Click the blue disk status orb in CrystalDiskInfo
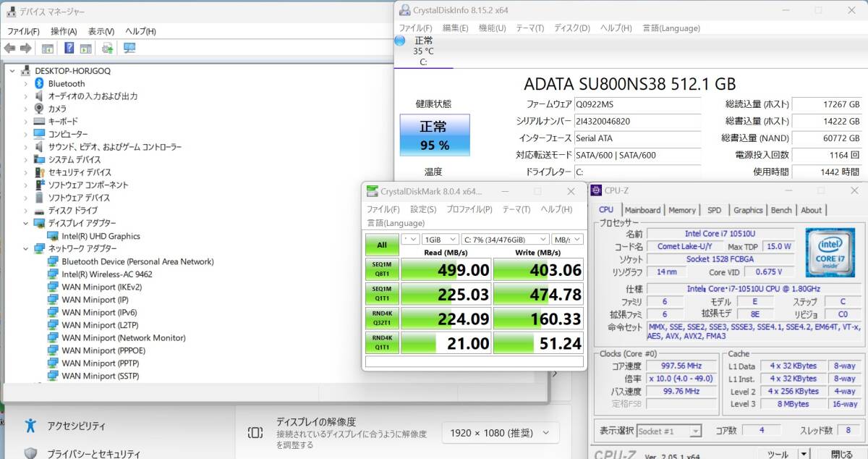 pyautogui.click(x=400, y=41)
